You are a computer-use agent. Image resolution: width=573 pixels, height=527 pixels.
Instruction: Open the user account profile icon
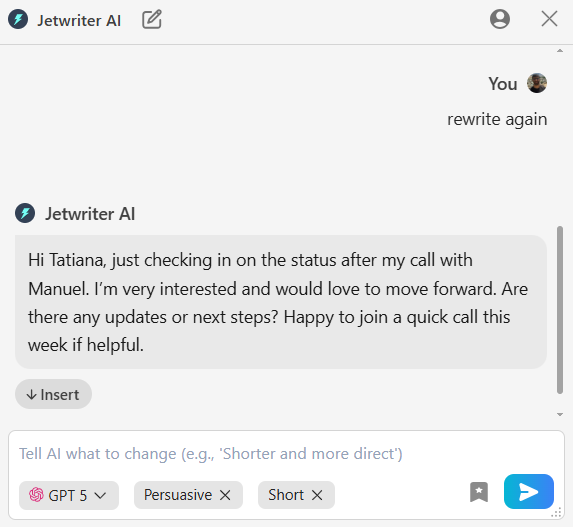pos(500,19)
